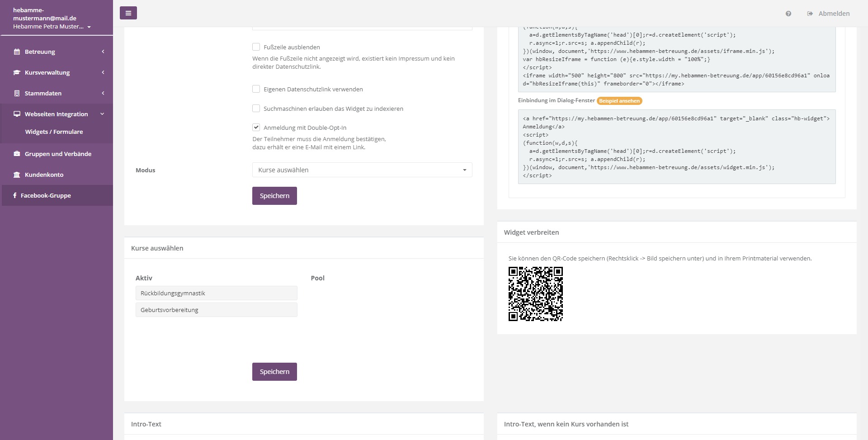
Task: Check Eigenen Datenschutzlink verwenden
Action: coord(256,89)
